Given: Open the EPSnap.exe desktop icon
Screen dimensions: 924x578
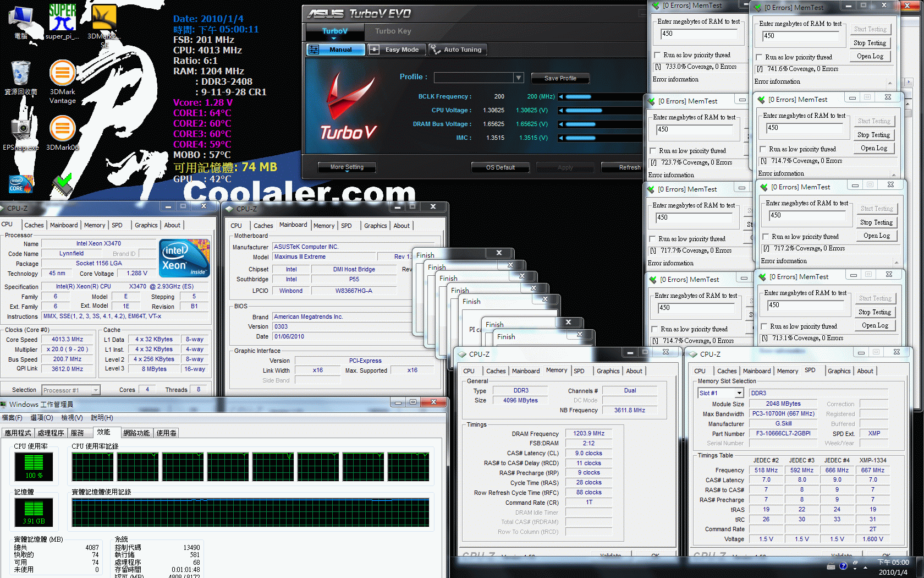Looking at the screenshot, I should click(21, 133).
